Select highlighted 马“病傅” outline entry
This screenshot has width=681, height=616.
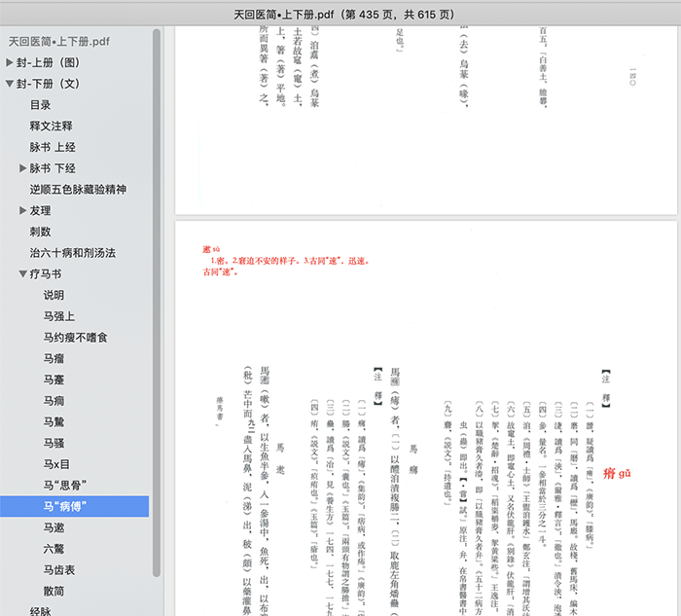tap(74, 507)
